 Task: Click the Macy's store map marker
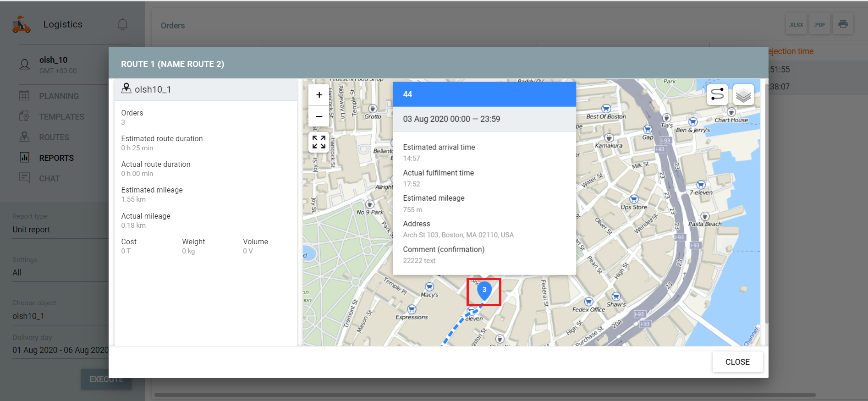429,287
